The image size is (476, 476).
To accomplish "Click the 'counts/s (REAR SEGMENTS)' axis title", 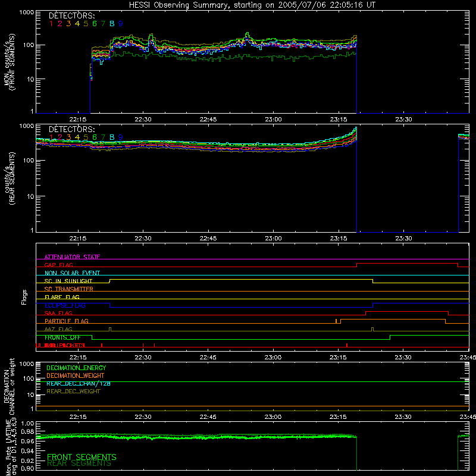I will coord(9,178).
